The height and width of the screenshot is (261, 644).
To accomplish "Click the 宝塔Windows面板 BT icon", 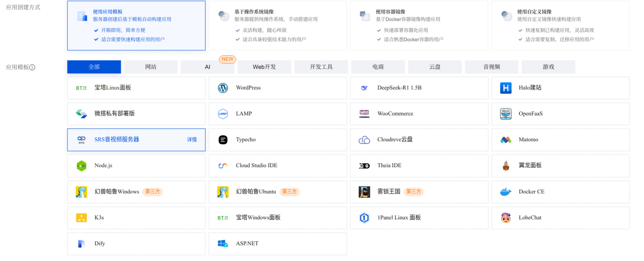I will (x=223, y=218).
